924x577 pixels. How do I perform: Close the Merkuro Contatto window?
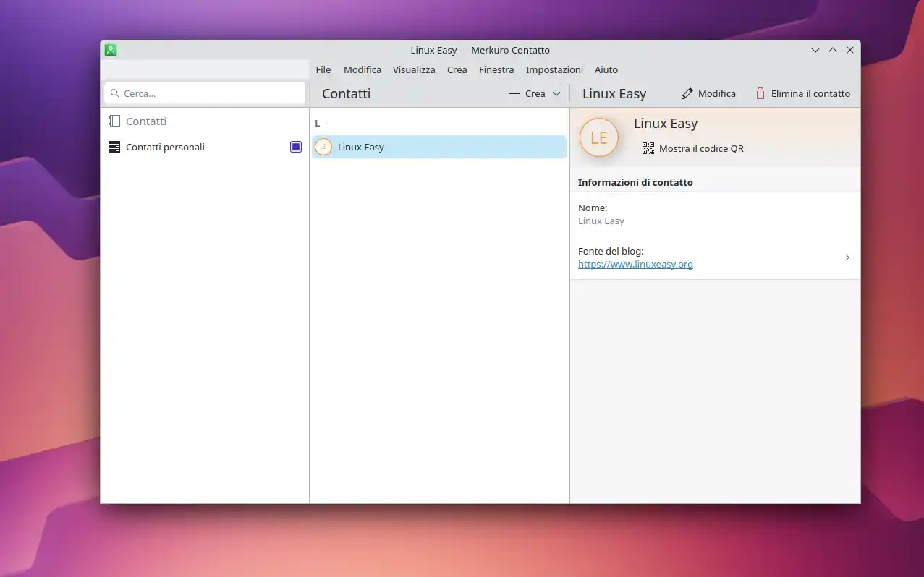(x=850, y=50)
